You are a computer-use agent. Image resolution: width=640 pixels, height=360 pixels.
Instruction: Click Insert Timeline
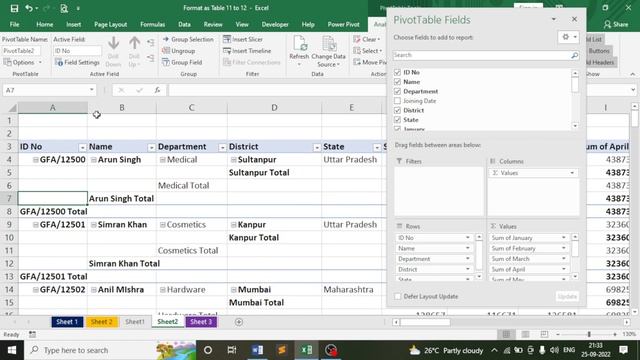click(x=247, y=51)
